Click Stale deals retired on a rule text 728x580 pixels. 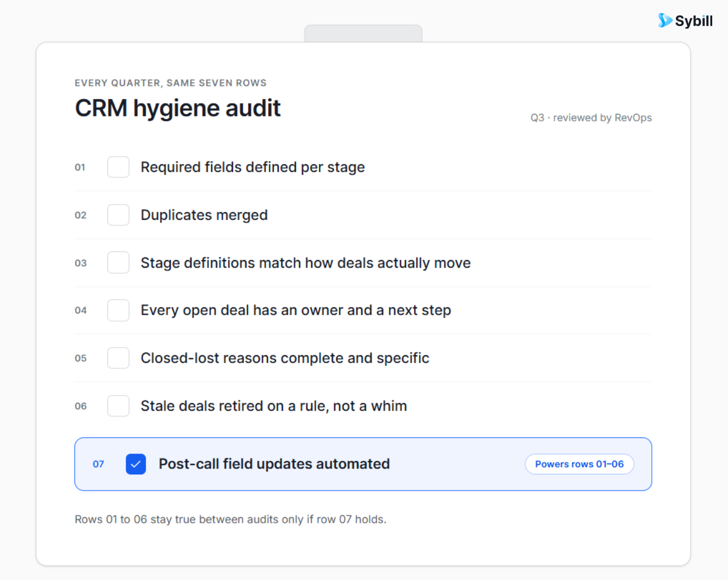coord(274,406)
